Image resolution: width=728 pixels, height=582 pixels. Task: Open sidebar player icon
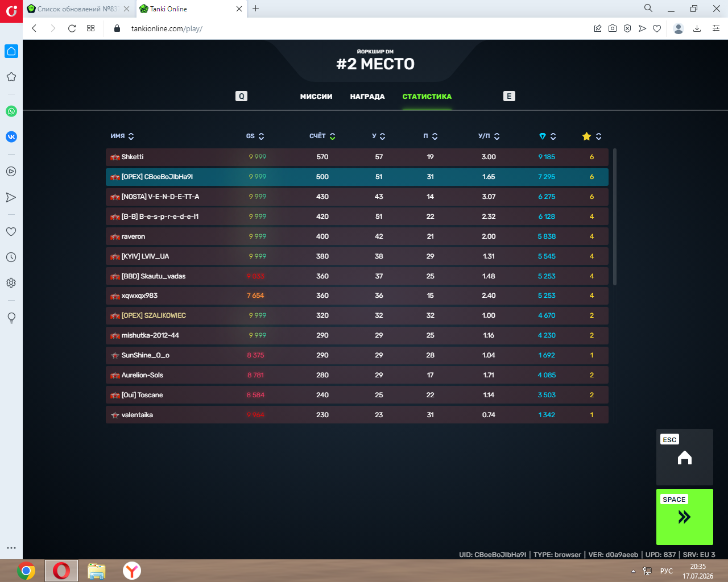pos(11,172)
